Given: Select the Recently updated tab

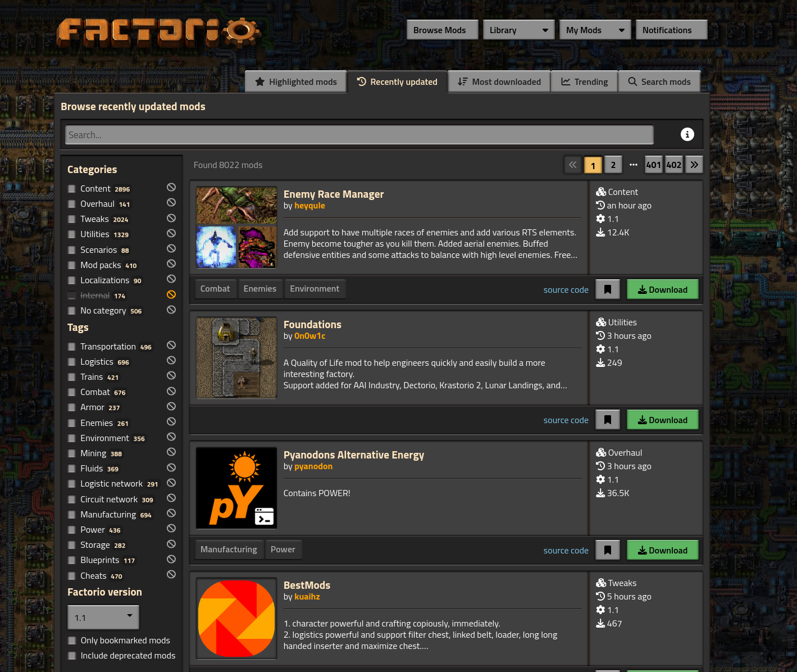Looking at the screenshot, I should [x=397, y=81].
